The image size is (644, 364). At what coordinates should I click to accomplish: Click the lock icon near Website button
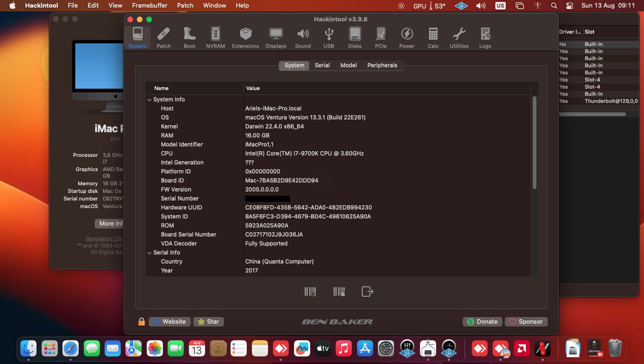tap(141, 321)
